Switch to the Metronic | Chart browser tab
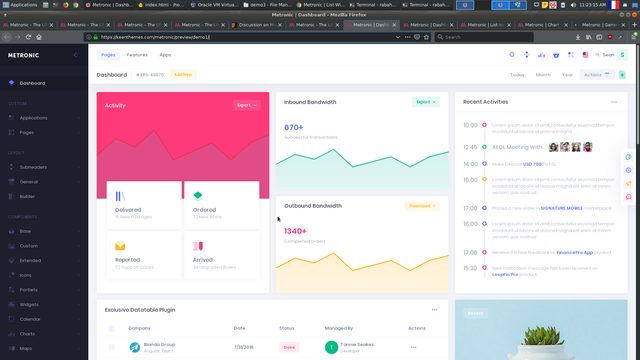Viewport: 640px width, 360px height. click(x=543, y=25)
